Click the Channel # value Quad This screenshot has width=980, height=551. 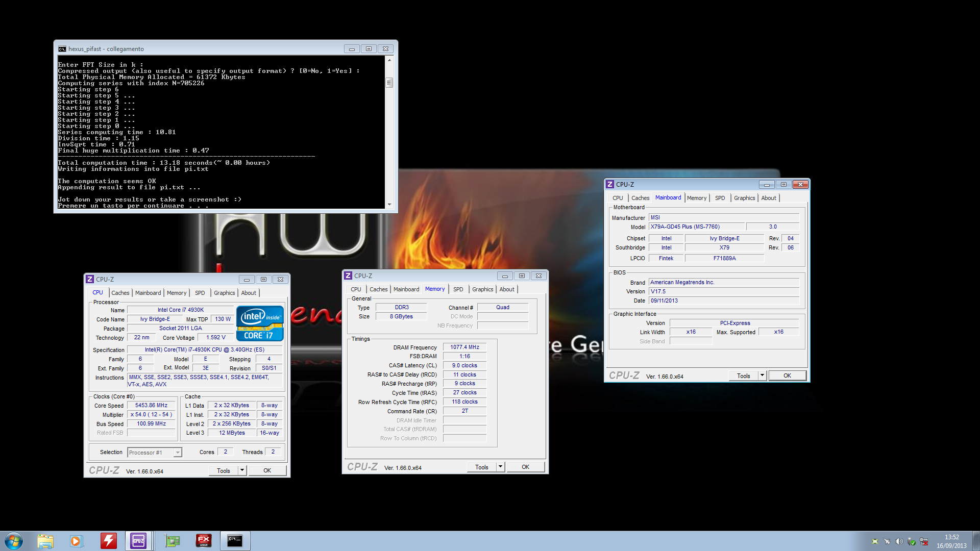503,307
